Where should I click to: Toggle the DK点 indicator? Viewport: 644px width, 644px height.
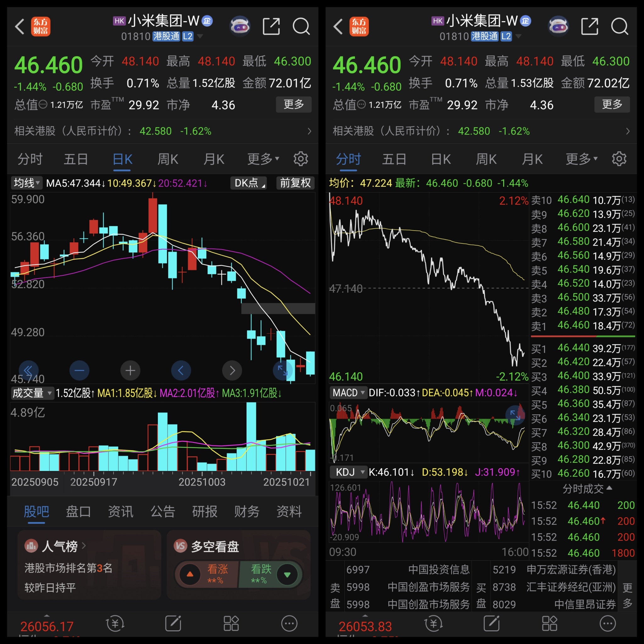tap(248, 183)
